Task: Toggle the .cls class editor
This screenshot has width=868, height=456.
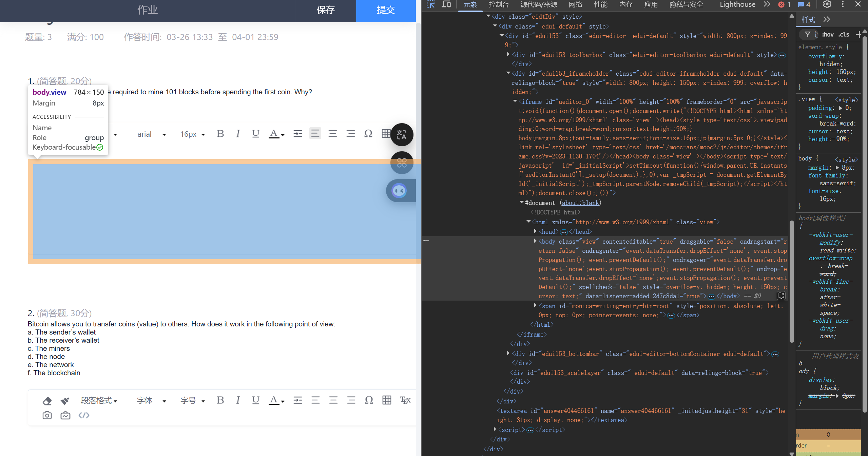Action: [x=844, y=34]
